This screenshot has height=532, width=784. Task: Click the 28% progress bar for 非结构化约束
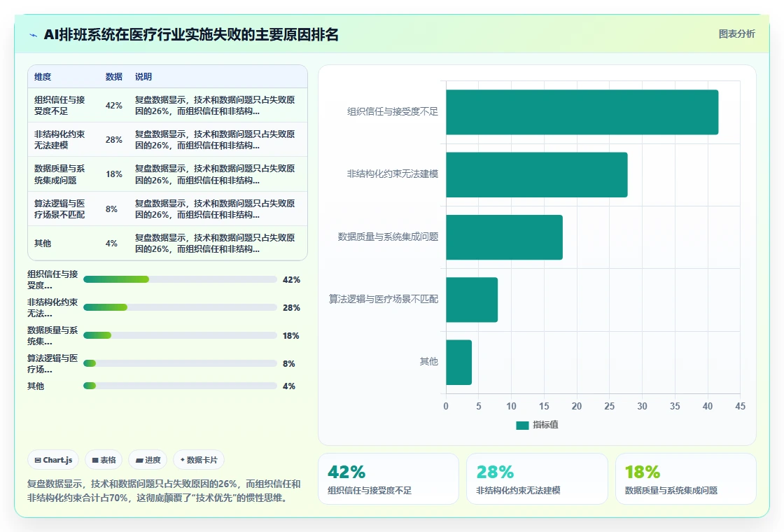tap(180, 307)
